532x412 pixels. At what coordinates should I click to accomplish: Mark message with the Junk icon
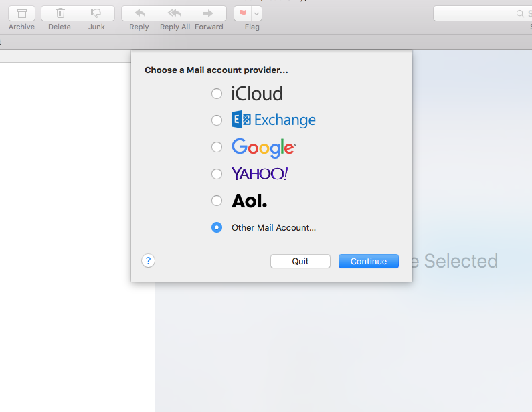96,13
